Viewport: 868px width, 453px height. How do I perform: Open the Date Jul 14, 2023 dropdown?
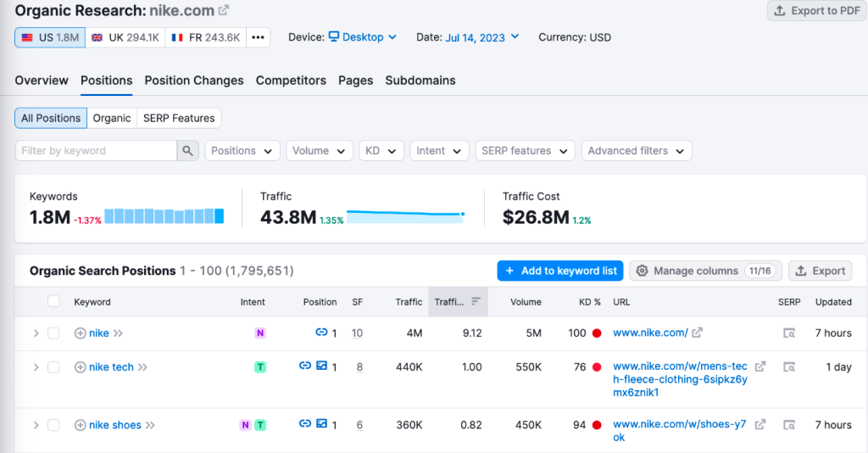482,37
